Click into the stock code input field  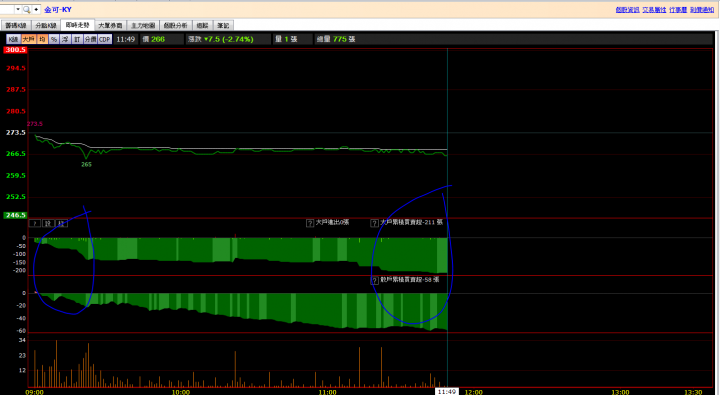pyautogui.click(x=7, y=10)
